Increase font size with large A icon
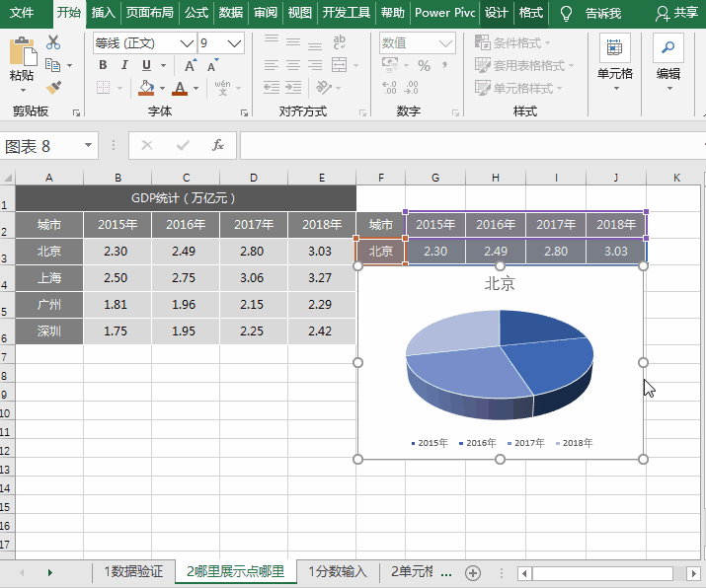Viewport: 706px width, 588px height. (x=191, y=66)
